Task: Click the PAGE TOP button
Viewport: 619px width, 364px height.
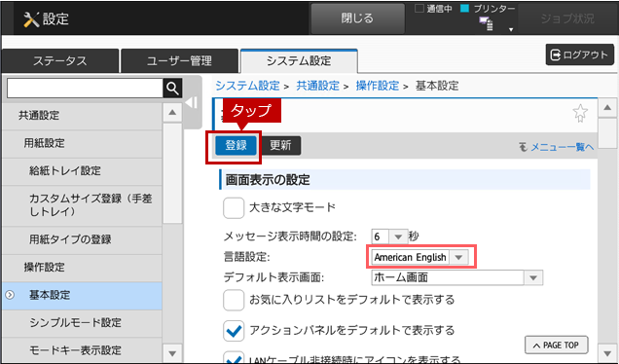Action: 557,346
